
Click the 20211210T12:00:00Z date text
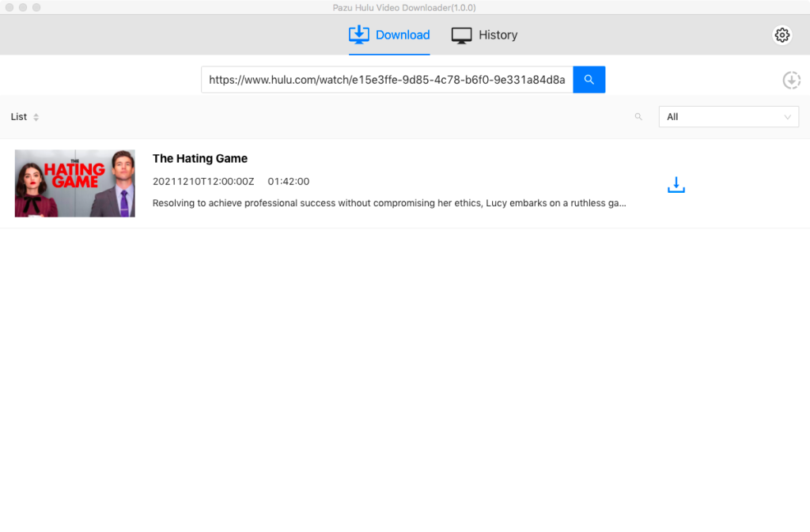pos(203,182)
